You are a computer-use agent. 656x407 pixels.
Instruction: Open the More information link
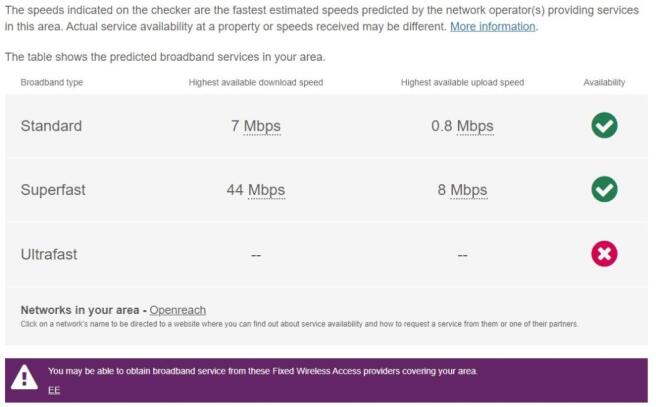(492, 27)
